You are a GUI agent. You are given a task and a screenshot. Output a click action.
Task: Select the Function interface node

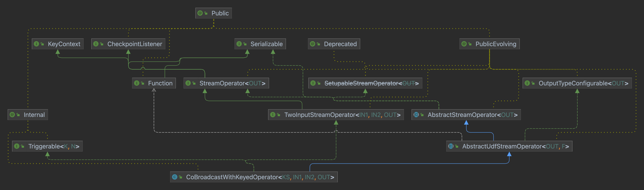(160, 83)
